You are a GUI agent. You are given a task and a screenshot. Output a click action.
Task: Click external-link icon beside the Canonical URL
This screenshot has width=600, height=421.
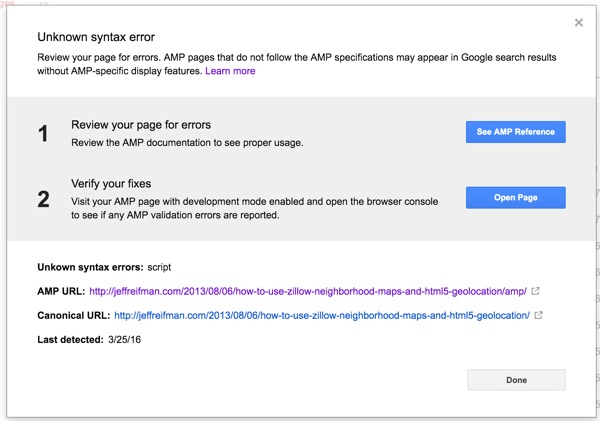(x=540, y=316)
